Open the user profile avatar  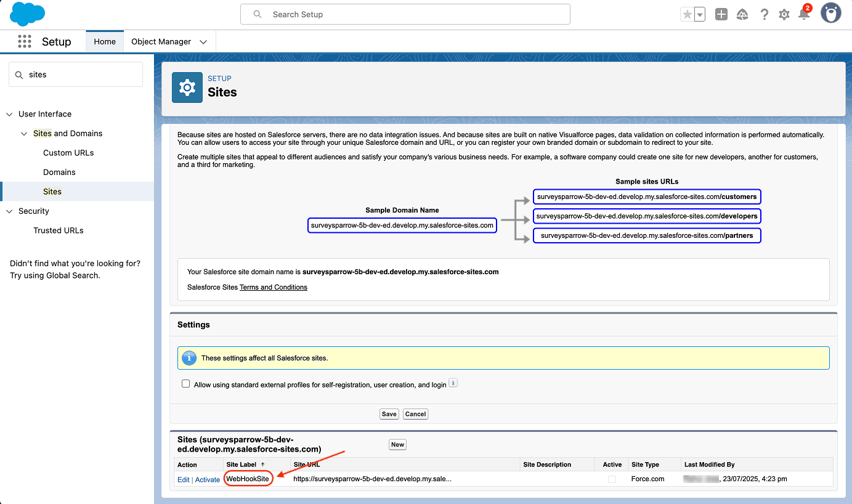pos(830,14)
